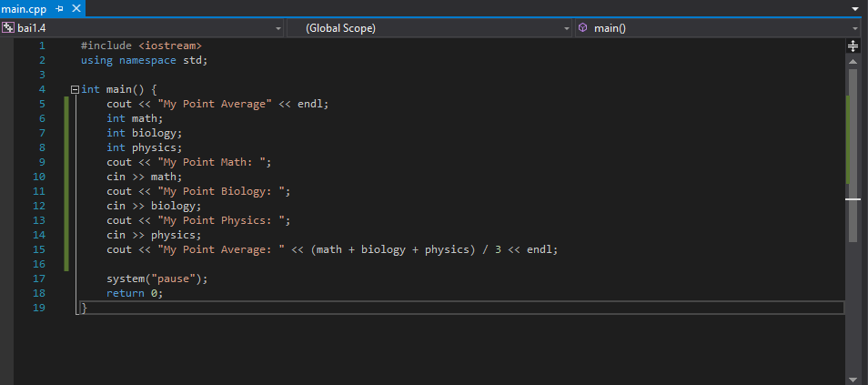Click line number 15 in the gutter
The image size is (868, 385).
[x=39, y=249]
